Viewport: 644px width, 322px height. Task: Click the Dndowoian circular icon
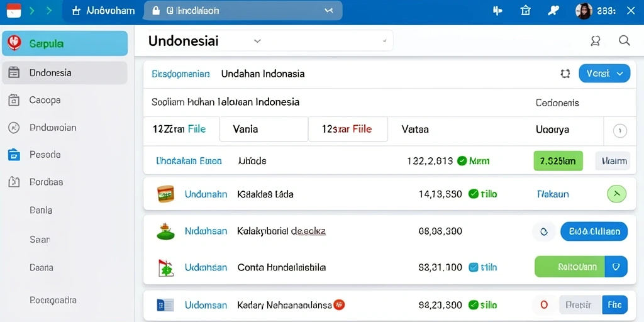click(14, 128)
